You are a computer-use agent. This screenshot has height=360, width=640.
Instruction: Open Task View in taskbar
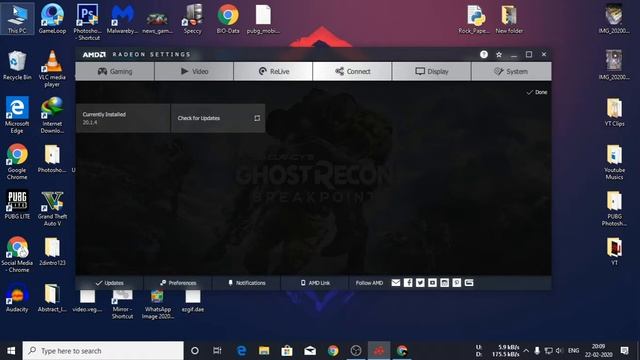[x=217, y=351]
